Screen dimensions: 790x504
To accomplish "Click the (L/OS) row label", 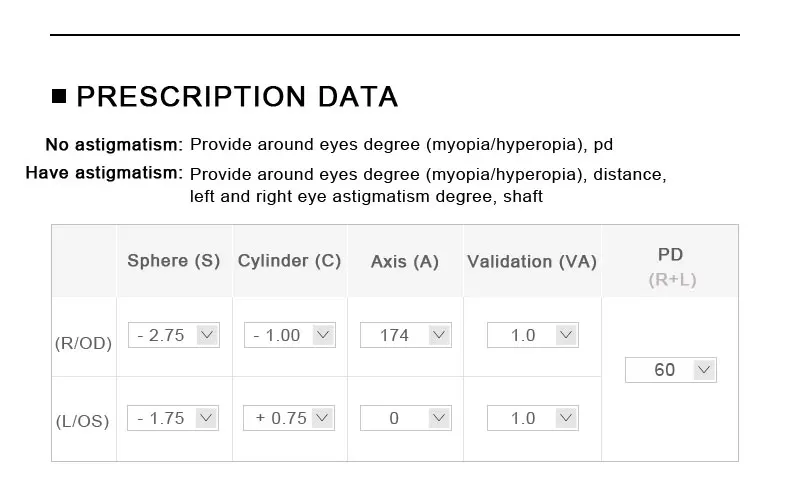I will (x=83, y=421).
